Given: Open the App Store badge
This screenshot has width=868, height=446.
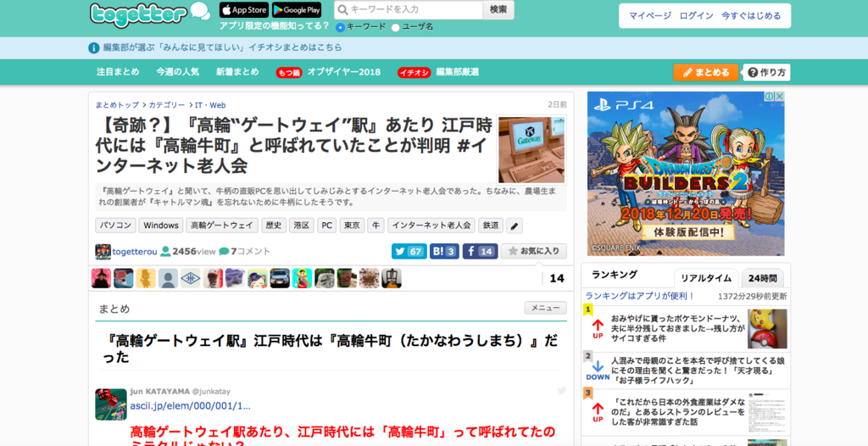Looking at the screenshot, I should pos(244,10).
